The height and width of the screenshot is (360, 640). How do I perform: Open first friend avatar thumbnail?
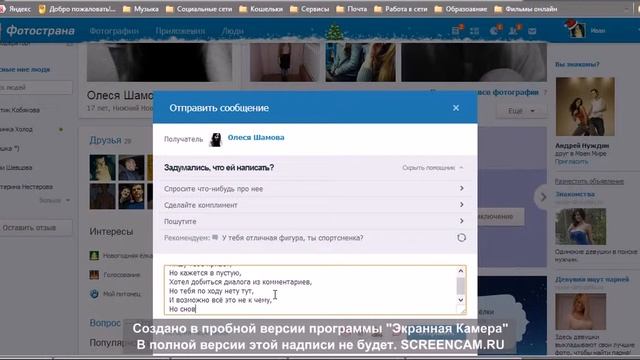(x=102, y=168)
